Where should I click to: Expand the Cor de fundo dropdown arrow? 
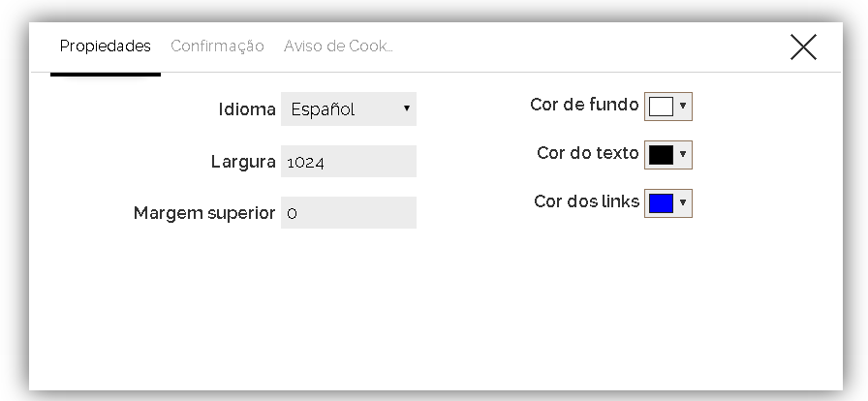(683, 107)
